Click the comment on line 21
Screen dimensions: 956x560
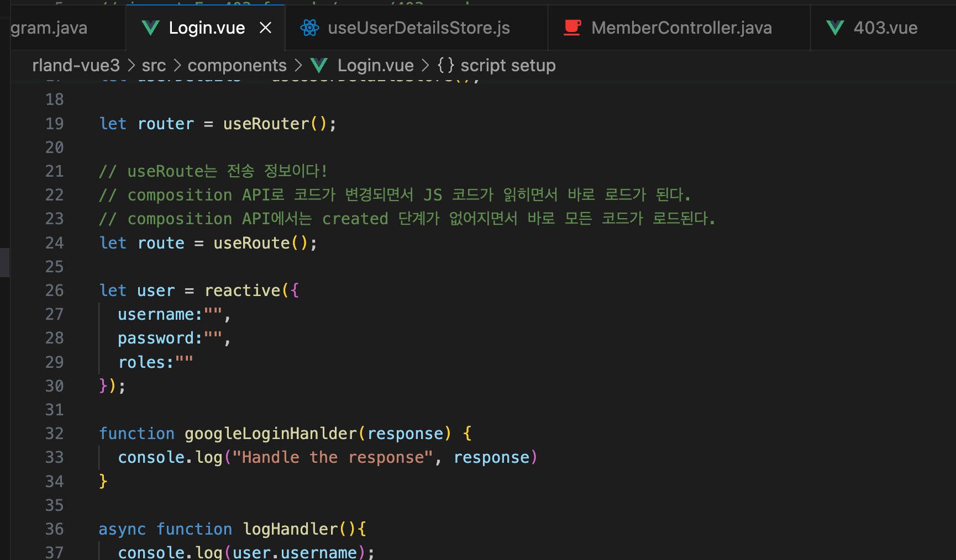(x=213, y=171)
